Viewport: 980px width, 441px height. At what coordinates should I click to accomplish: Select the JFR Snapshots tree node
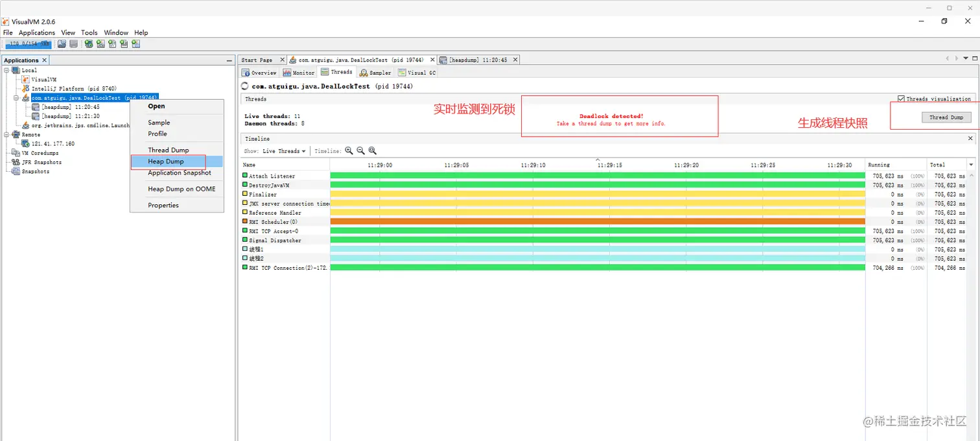(x=36, y=162)
